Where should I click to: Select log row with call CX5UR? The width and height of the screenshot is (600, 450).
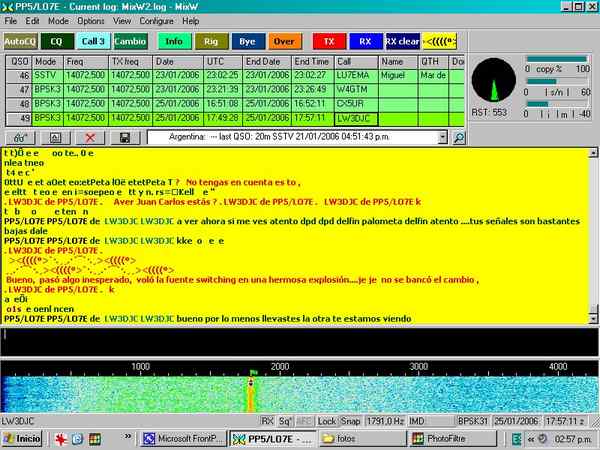[235, 104]
